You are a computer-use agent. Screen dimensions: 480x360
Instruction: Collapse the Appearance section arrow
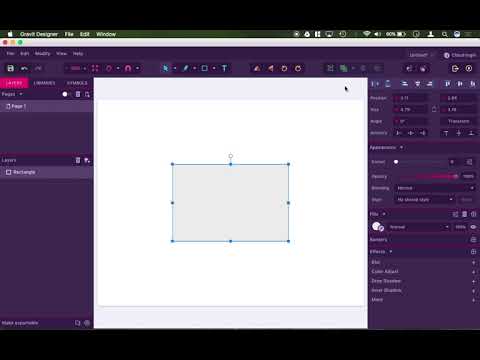[x=401, y=147]
